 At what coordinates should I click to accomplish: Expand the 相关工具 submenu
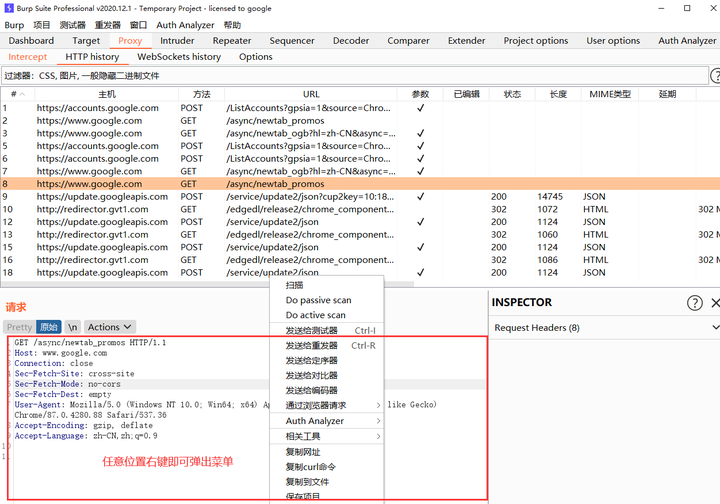(327, 437)
